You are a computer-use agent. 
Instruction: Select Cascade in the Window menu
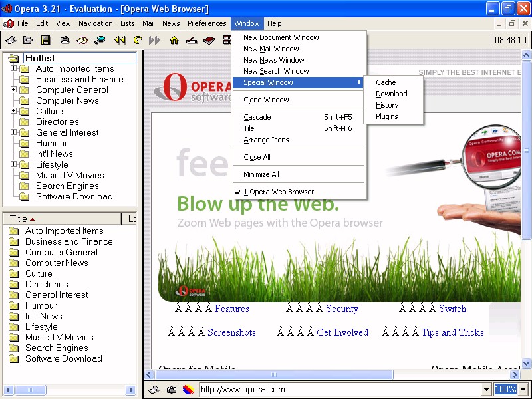pyautogui.click(x=299, y=117)
